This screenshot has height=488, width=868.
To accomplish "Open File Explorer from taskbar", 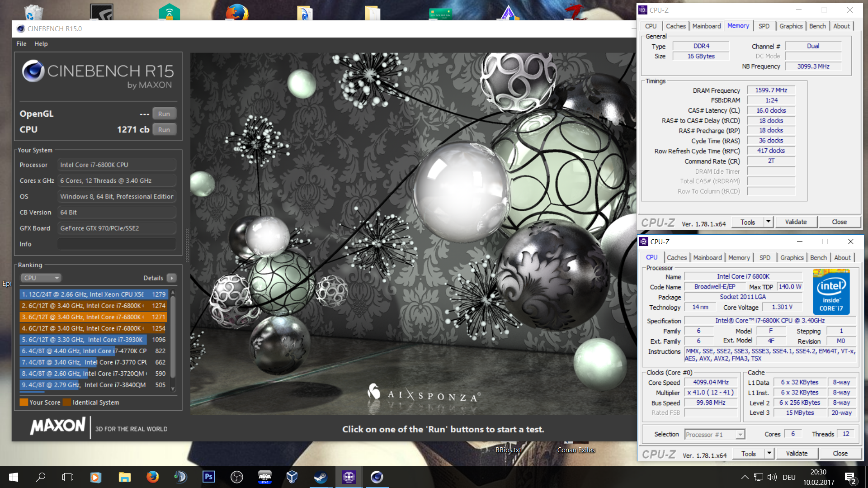I will [124, 477].
